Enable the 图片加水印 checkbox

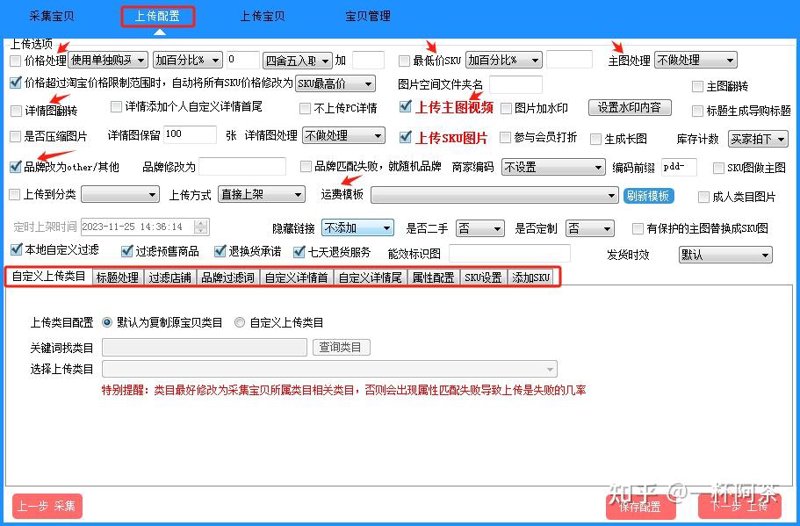(x=506, y=108)
